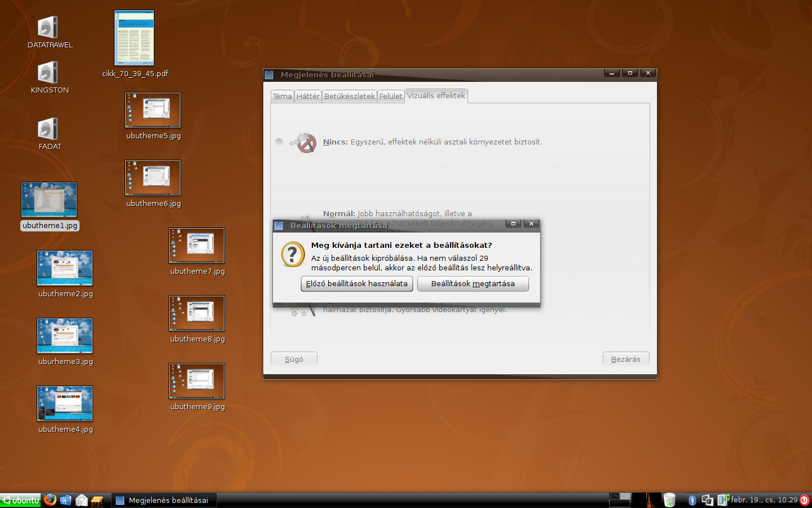The image size is (812, 508).
Task: Click the display settings tray icon
Action: click(x=708, y=500)
